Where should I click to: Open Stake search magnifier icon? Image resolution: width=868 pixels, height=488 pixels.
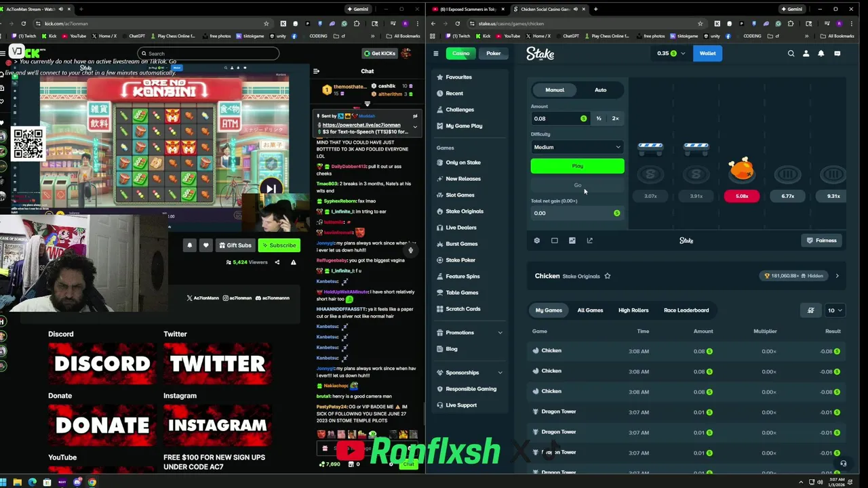click(x=791, y=54)
